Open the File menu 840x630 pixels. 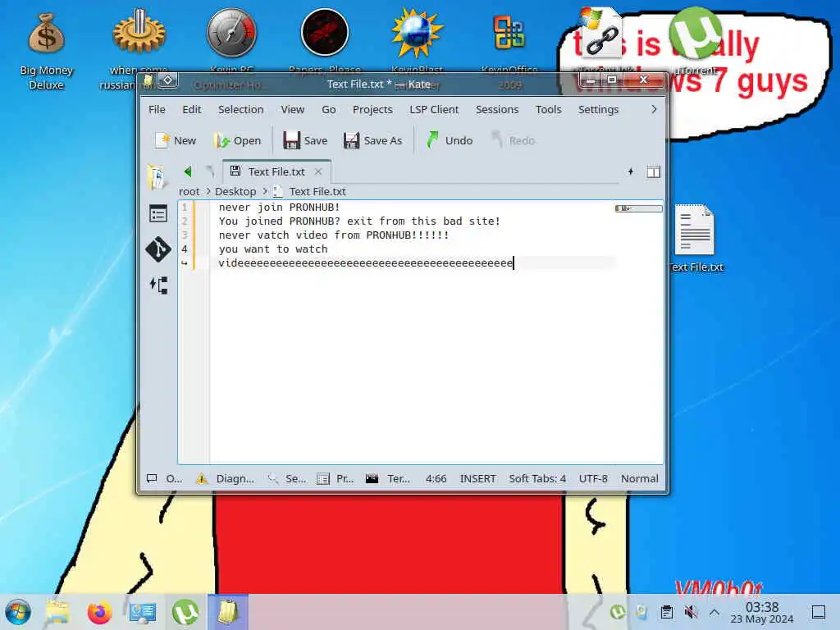tap(157, 109)
